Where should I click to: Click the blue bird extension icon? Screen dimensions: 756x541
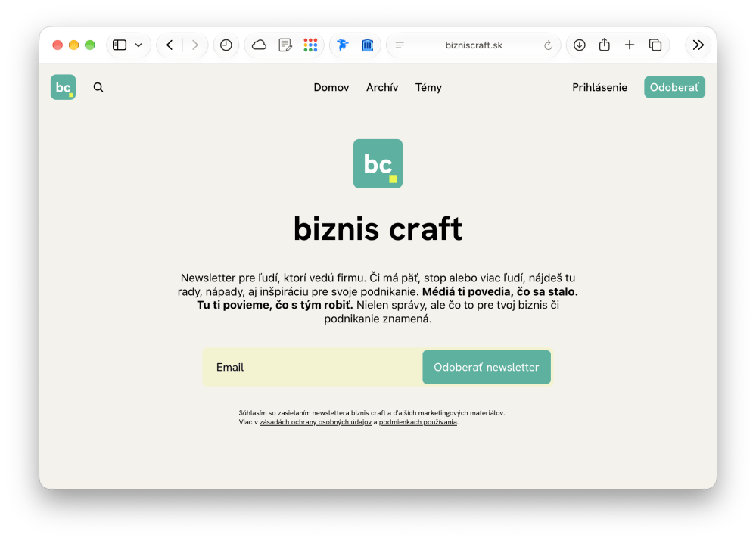[343, 45]
